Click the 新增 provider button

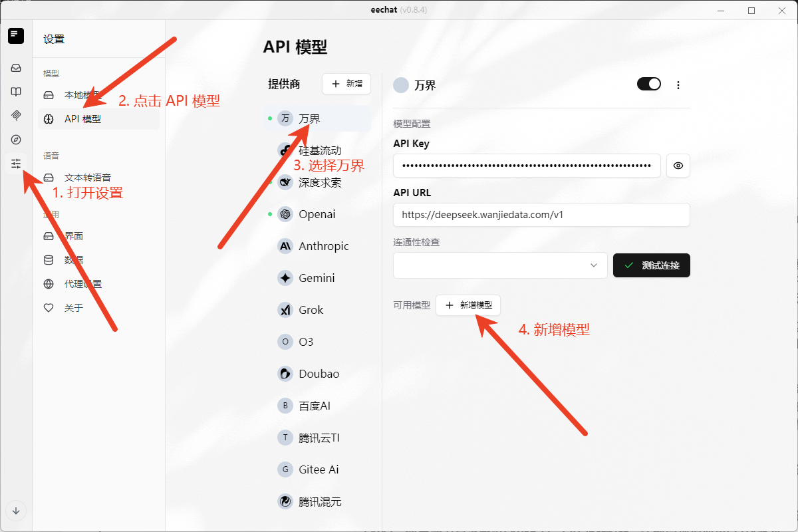pos(346,84)
